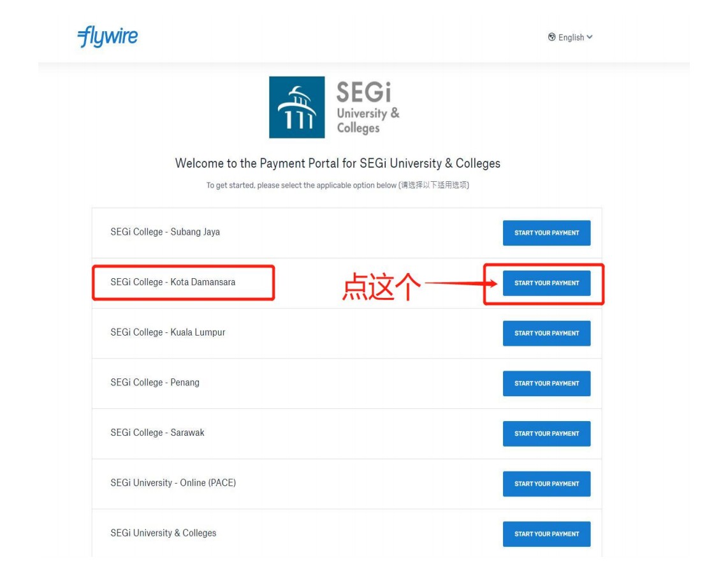The image size is (728, 571).
Task: Click the 'To get started' instruction text
Action: click(337, 185)
